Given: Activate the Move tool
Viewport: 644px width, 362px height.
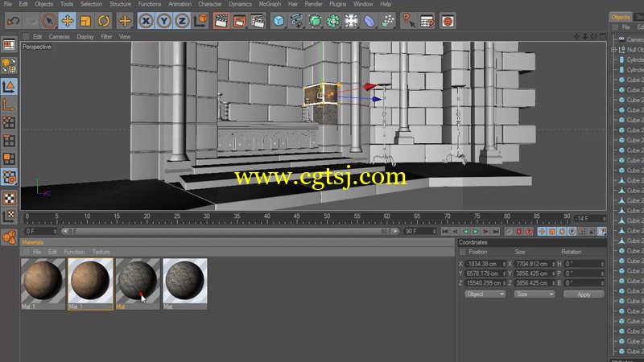Looking at the screenshot, I should point(68,21).
